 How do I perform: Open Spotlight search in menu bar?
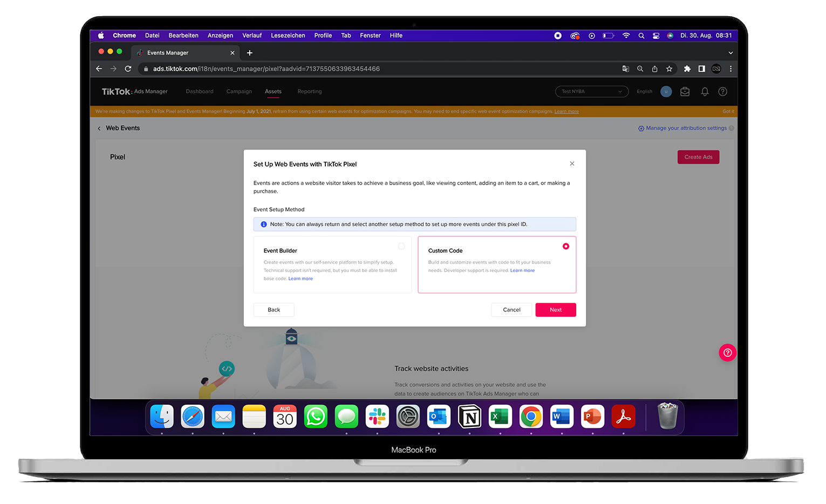tap(641, 36)
